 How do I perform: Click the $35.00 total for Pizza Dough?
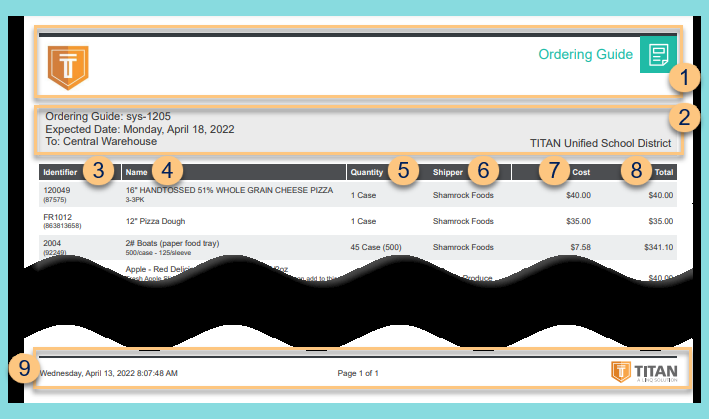click(x=661, y=221)
